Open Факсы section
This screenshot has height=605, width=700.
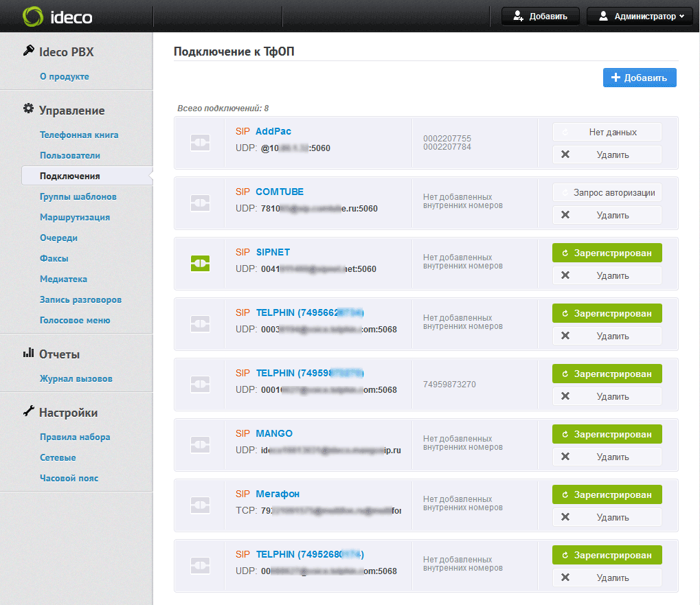(54, 258)
